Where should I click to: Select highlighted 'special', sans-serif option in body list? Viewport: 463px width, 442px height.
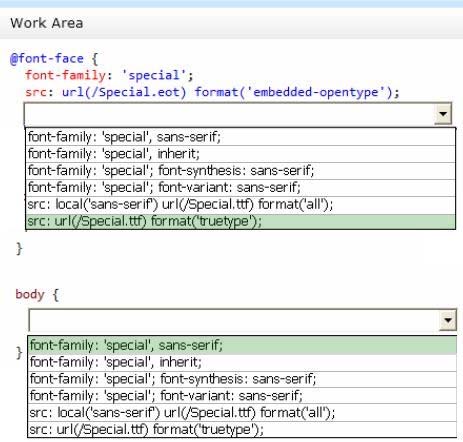242,345
